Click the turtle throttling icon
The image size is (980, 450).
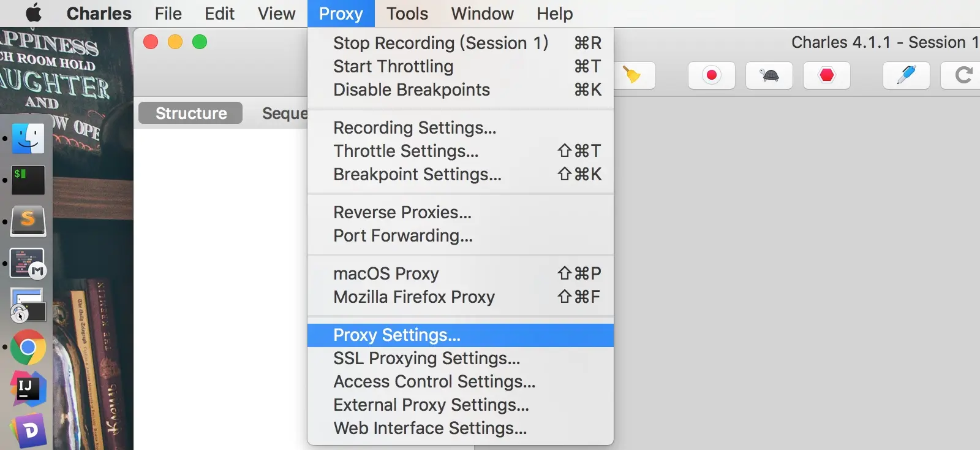[x=769, y=75]
